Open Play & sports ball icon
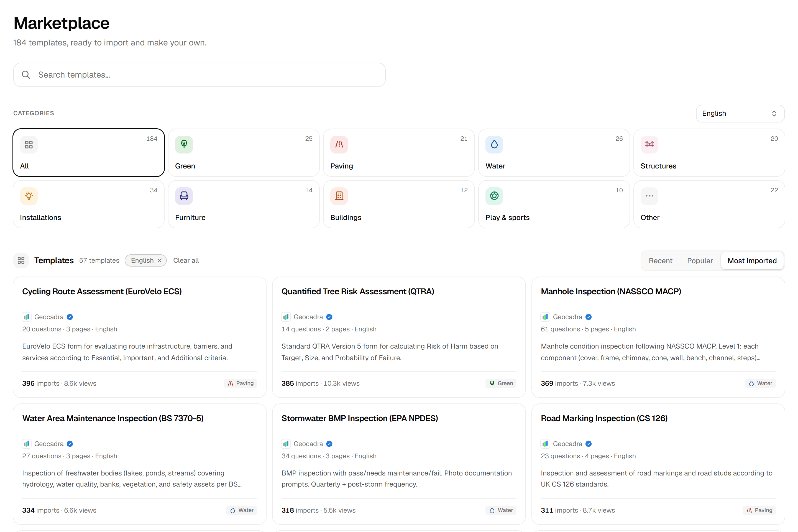 pos(494,196)
